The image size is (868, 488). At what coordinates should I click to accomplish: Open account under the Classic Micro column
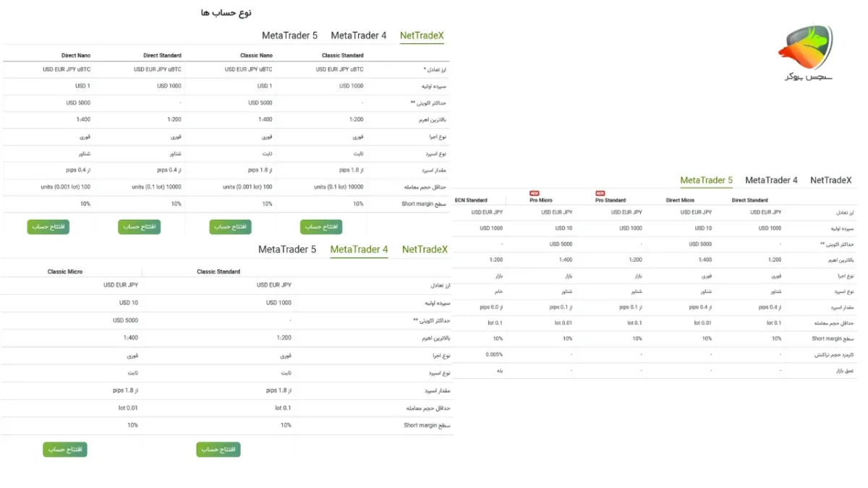[x=65, y=450]
